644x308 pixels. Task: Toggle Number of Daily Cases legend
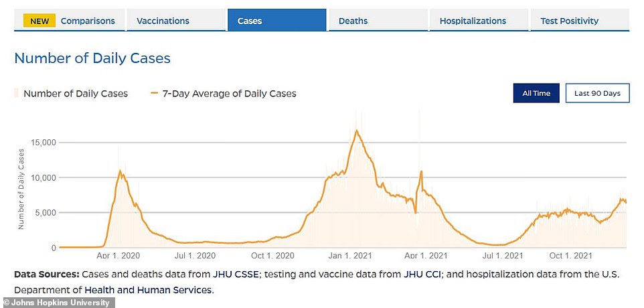click(x=75, y=93)
